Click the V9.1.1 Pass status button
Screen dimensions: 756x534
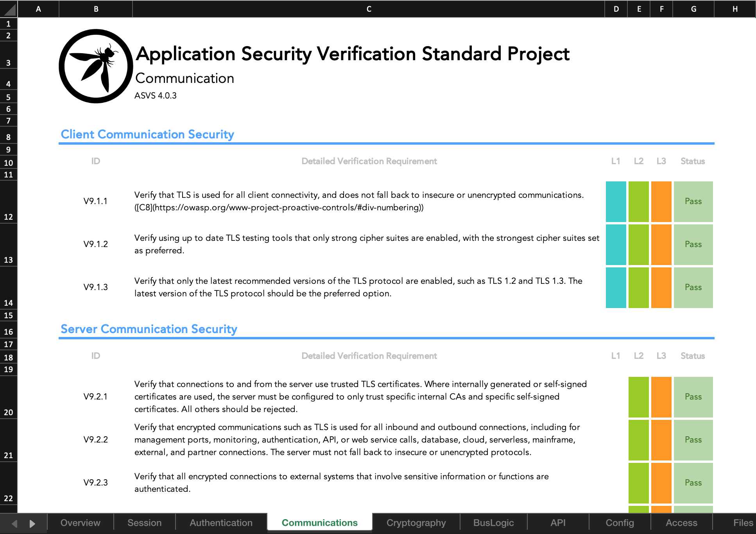pyautogui.click(x=693, y=201)
